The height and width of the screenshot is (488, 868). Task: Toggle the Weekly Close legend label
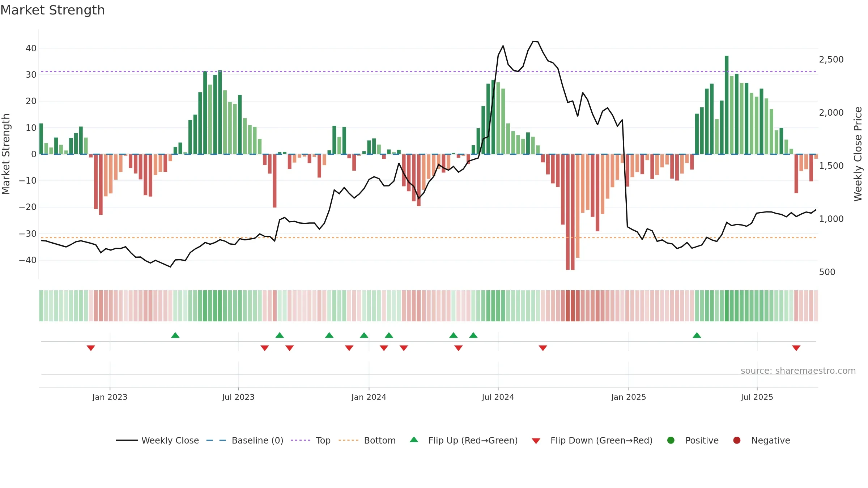(x=170, y=440)
